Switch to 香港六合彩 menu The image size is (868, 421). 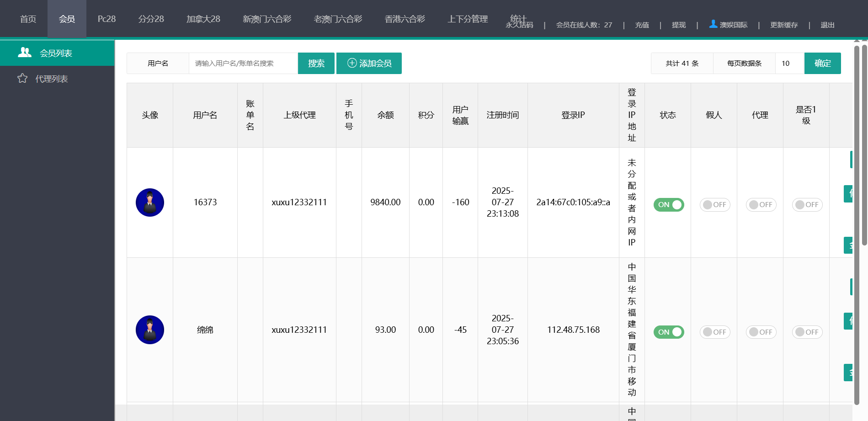click(x=405, y=19)
